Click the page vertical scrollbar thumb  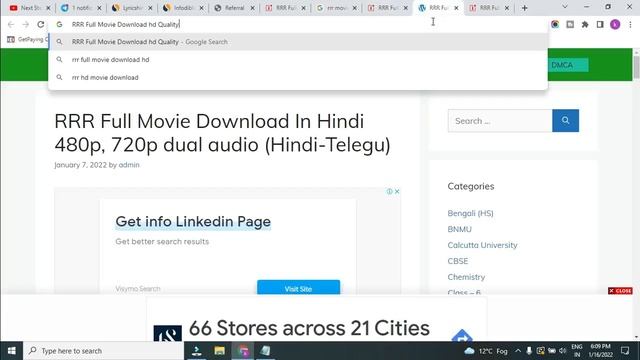point(636,67)
